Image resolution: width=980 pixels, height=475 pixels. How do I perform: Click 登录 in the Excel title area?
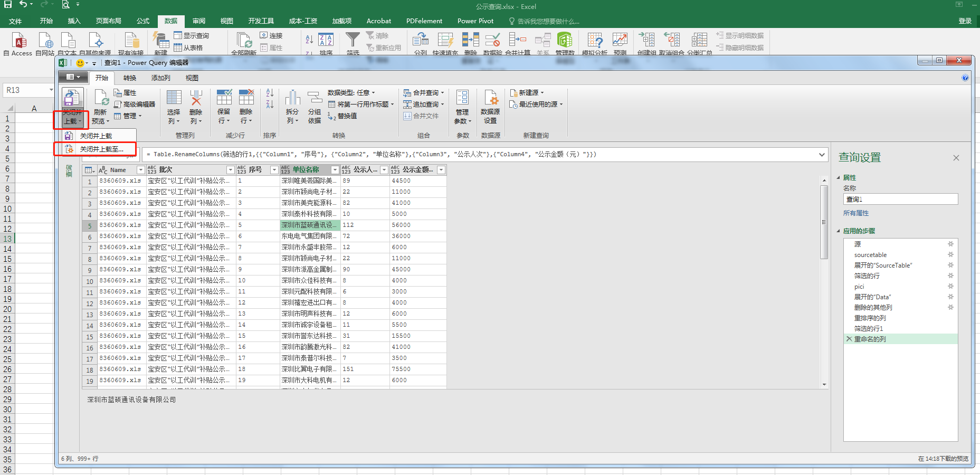point(965,21)
